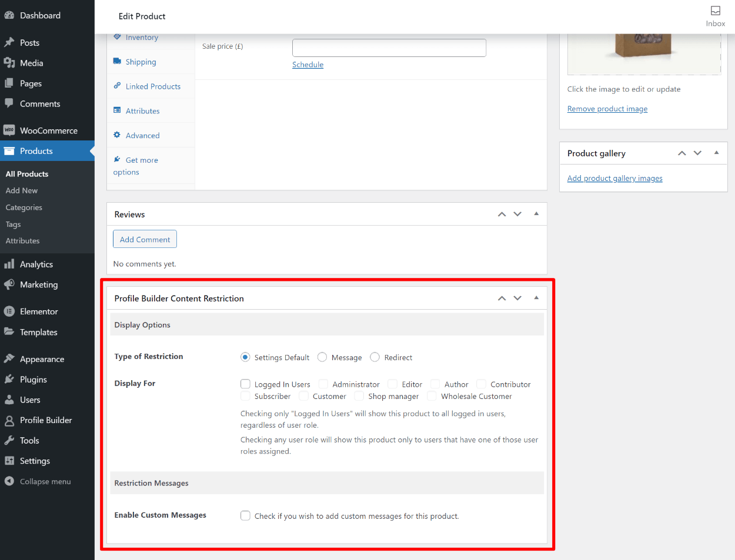Check the Customer role box

(304, 396)
